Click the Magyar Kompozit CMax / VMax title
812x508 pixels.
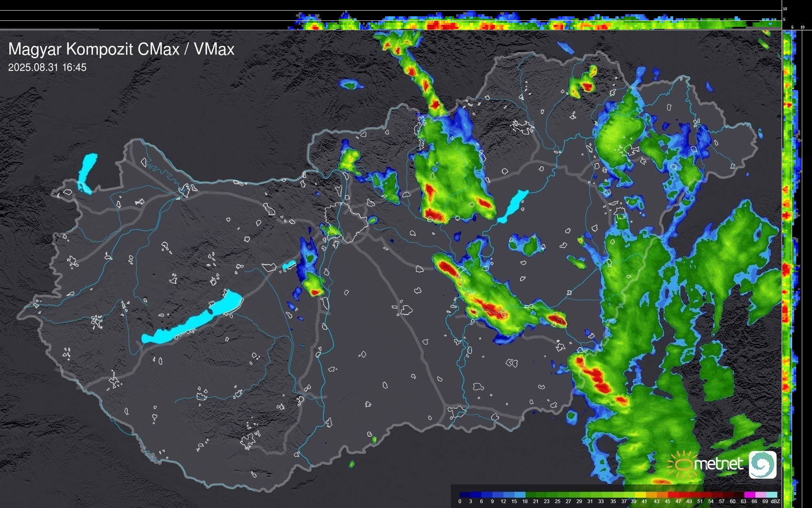point(121,49)
